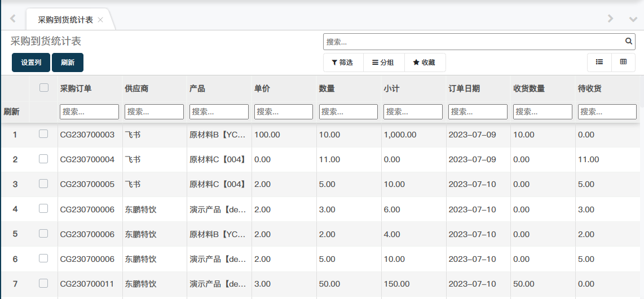Image resolution: width=644 pixels, height=299 pixels.
Task: Switch to the 采购到货统计表 tab
Action: (65, 20)
